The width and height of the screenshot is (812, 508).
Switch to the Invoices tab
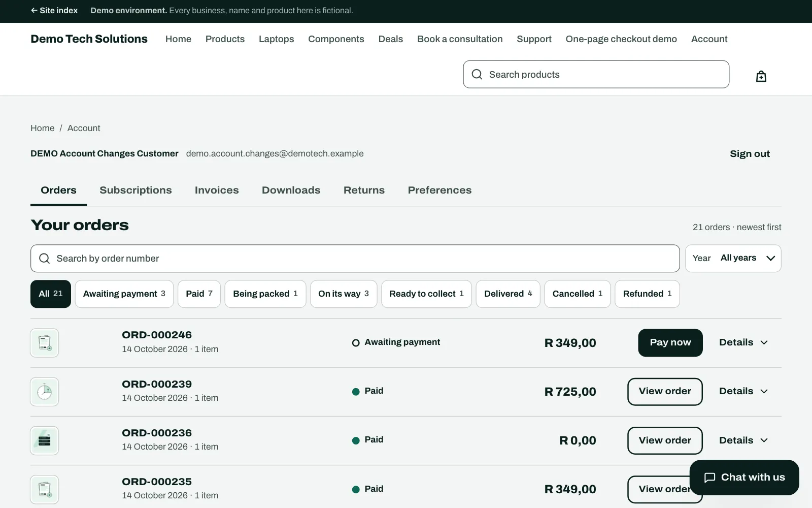tap(217, 190)
